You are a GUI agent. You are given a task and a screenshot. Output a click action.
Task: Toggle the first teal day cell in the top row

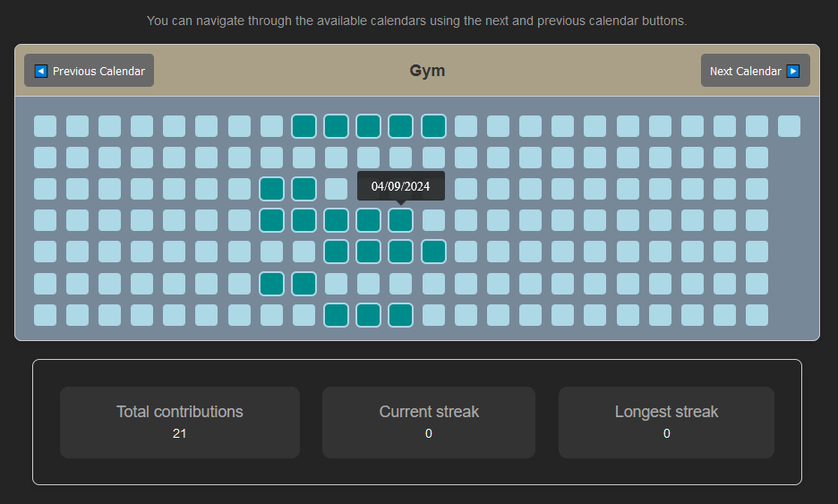304,126
